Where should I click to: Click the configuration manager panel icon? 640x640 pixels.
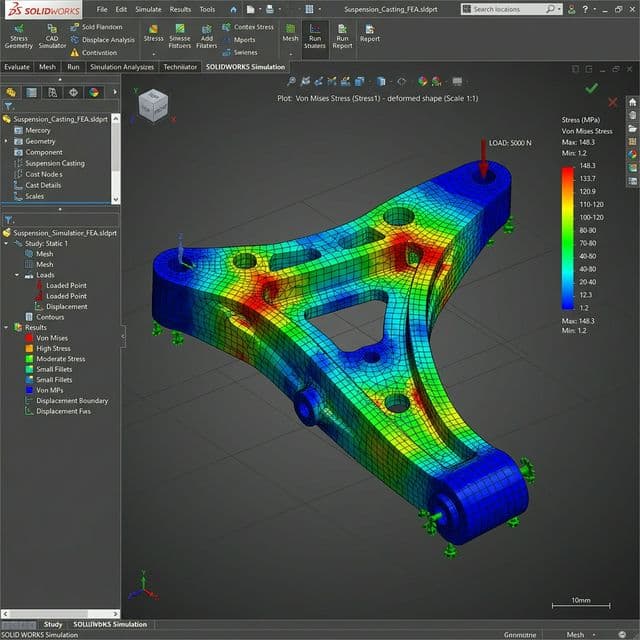click(53, 93)
